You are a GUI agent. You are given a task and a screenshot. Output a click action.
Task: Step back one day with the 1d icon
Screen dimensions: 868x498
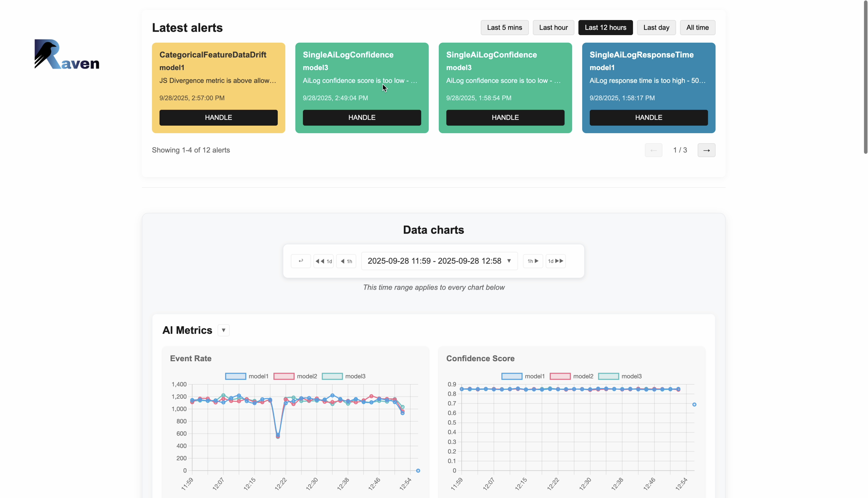tap(323, 261)
